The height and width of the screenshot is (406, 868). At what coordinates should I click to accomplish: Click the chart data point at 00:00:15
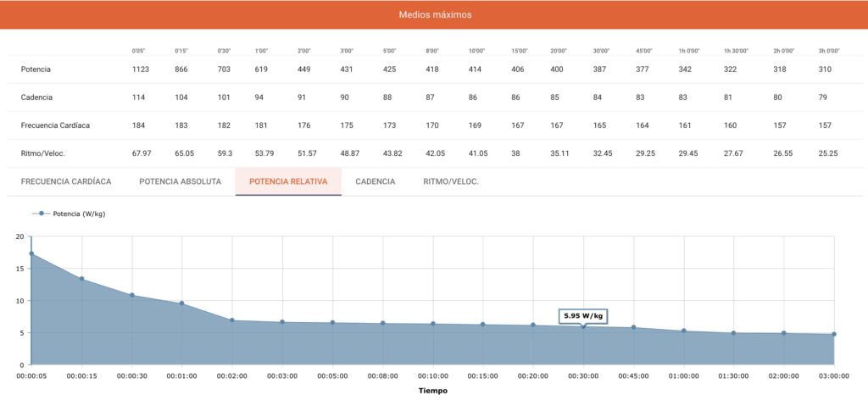(81, 279)
